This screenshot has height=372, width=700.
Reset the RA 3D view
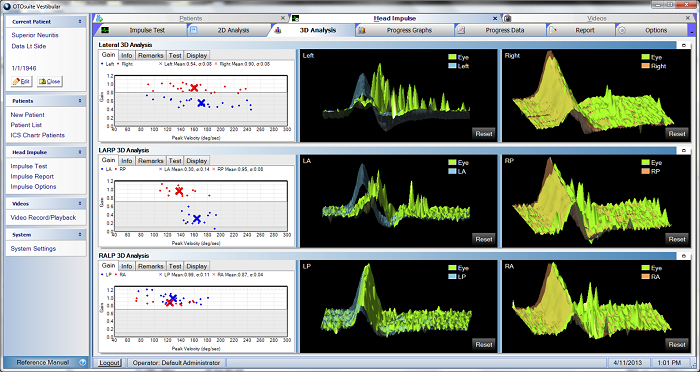[676, 344]
